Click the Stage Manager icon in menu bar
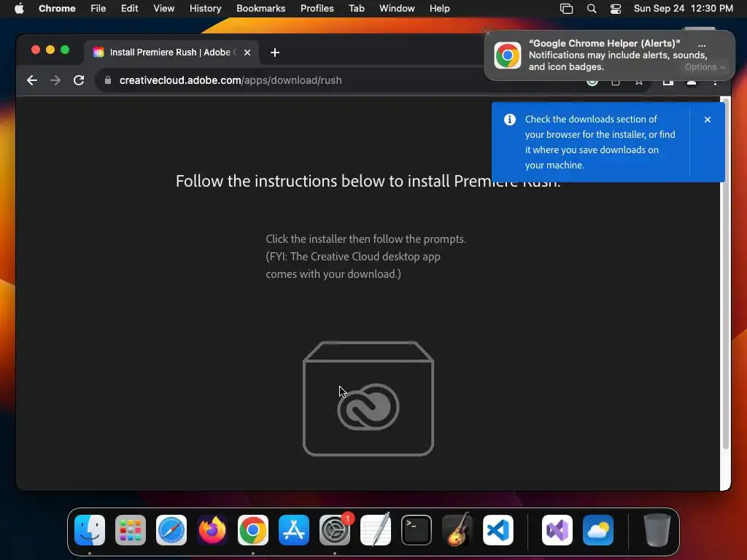Viewport: 747px width, 560px height. coord(566,9)
